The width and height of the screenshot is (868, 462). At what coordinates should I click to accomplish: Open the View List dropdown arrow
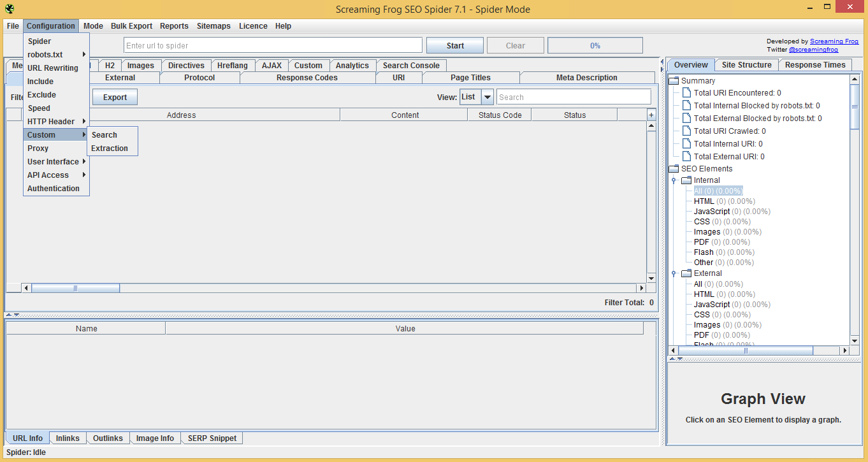pos(488,97)
